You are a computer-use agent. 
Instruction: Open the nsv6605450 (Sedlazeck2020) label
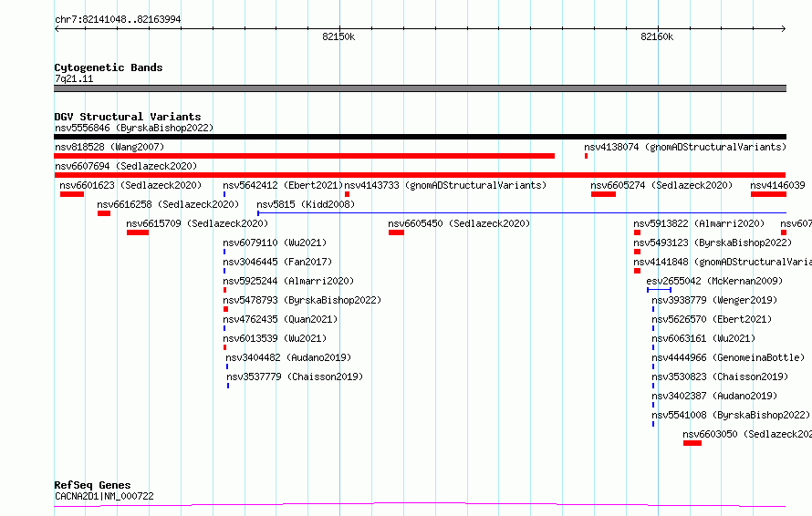(x=459, y=223)
